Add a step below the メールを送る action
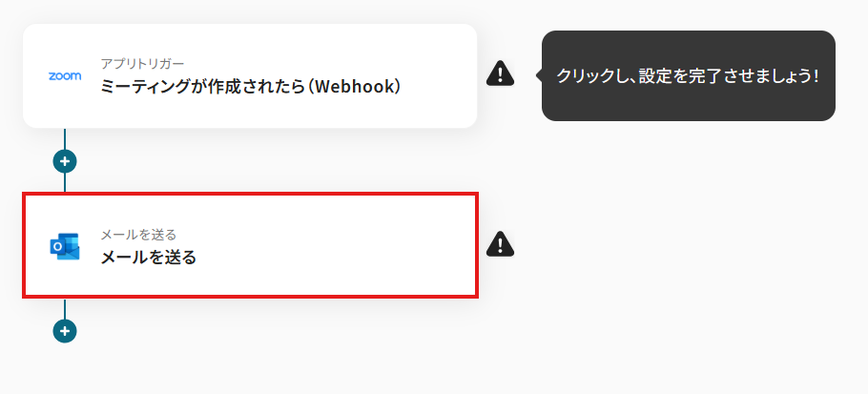This screenshot has width=868, height=394. point(65,331)
